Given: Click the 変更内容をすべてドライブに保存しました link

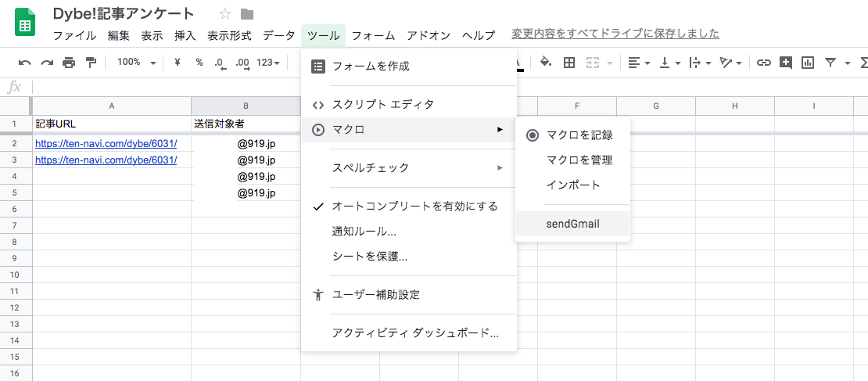Looking at the screenshot, I should pos(615,34).
